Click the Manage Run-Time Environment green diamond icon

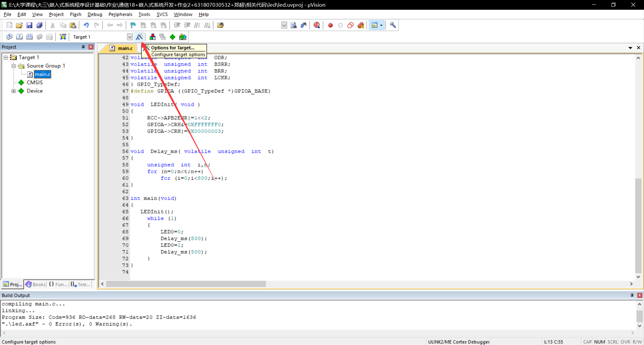coord(172,37)
